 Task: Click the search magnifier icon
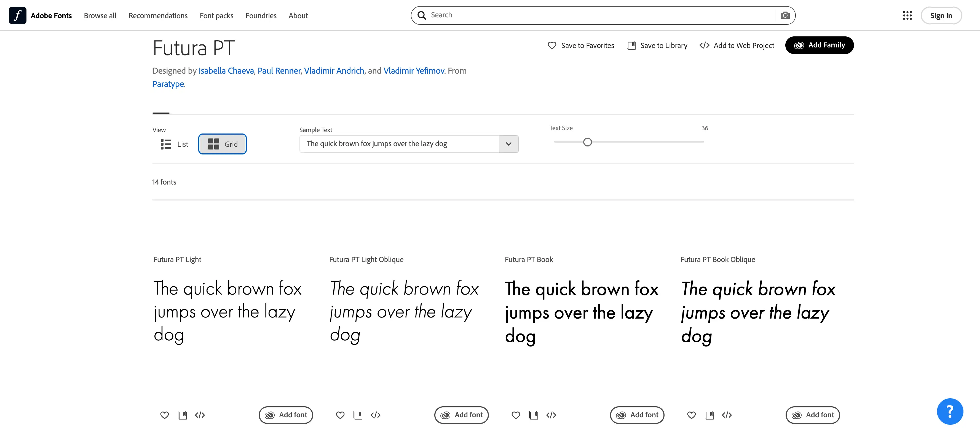(x=422, y=15)
